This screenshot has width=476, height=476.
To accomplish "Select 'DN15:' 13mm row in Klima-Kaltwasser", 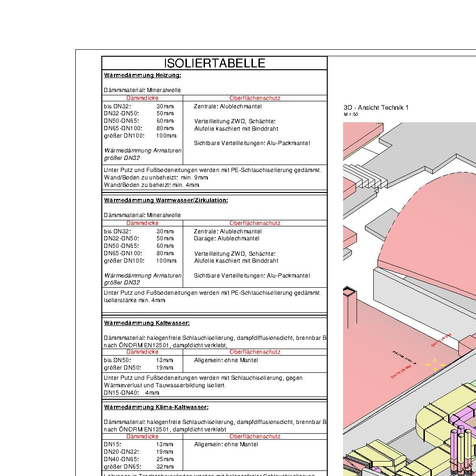I will tap(139, 444).
